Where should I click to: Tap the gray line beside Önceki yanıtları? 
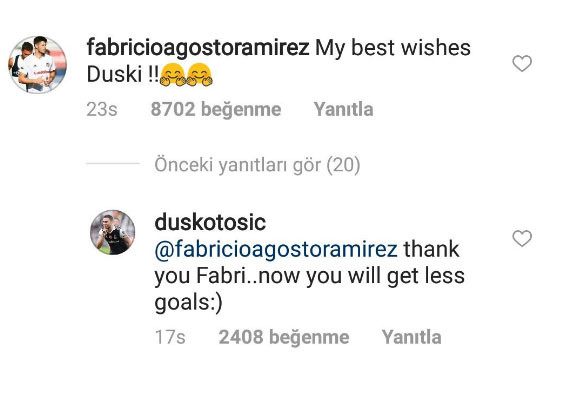point(113,163)
